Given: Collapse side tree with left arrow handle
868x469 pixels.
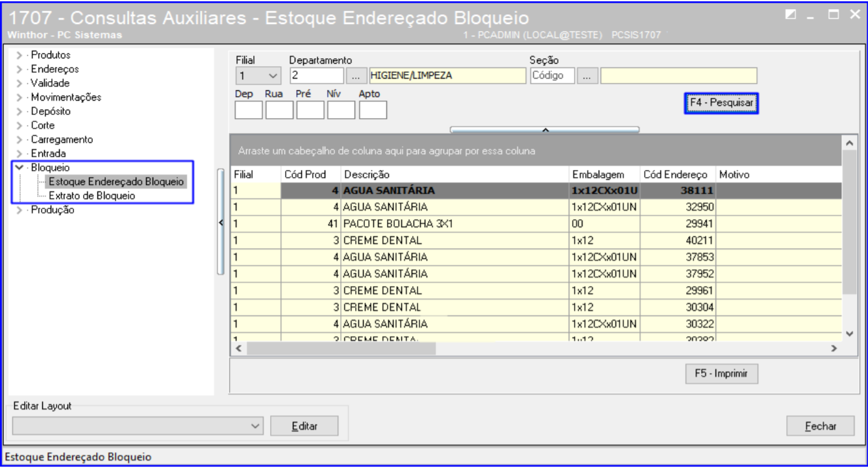Looking at the screenshot, I should coord(221,222).
